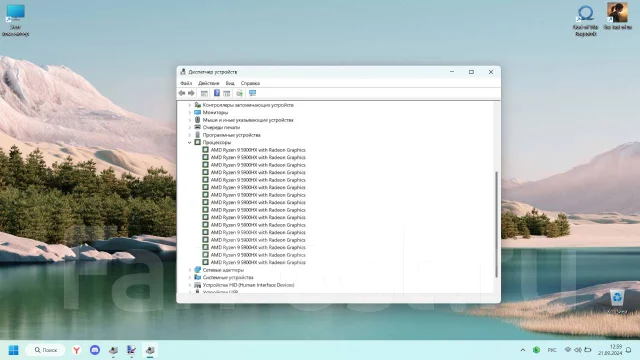This screenshot has height=360, width=640.
Task: Switch input language via РУС indicator
Action: 552,350
